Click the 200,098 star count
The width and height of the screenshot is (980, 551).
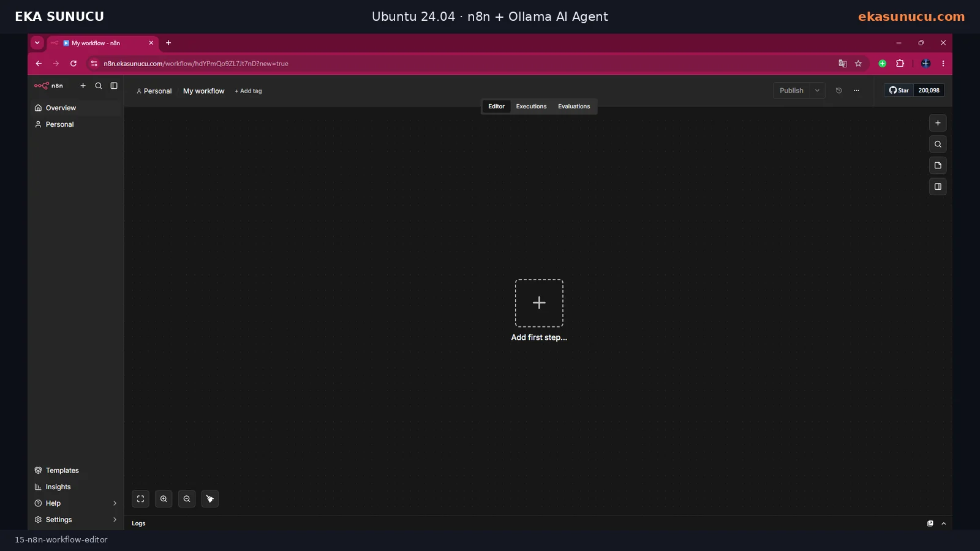pos(929,91)
